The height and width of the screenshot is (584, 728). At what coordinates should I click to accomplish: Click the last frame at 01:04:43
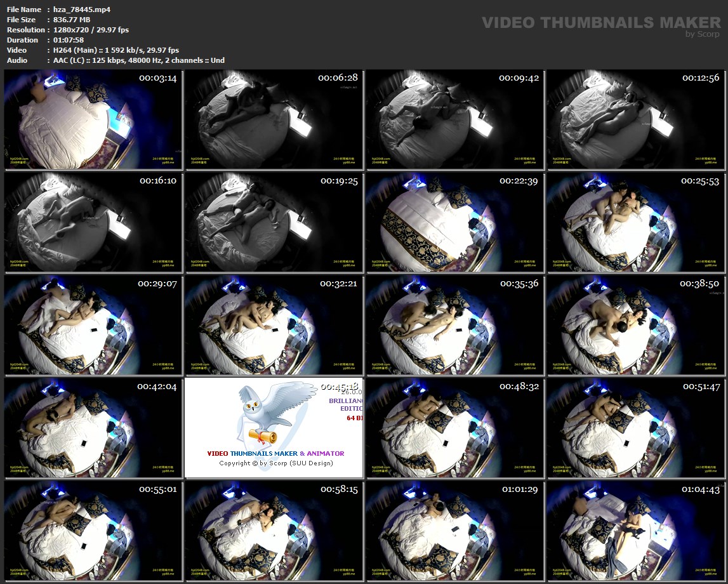click(635, 531)
